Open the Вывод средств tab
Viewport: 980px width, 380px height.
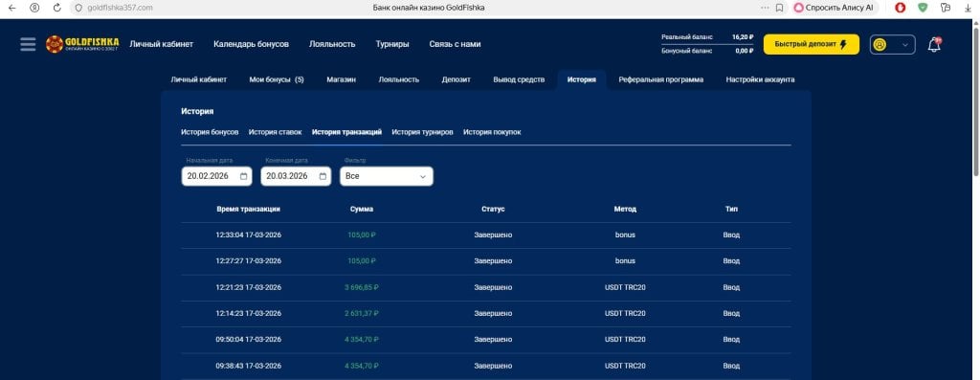click(519, 80)
